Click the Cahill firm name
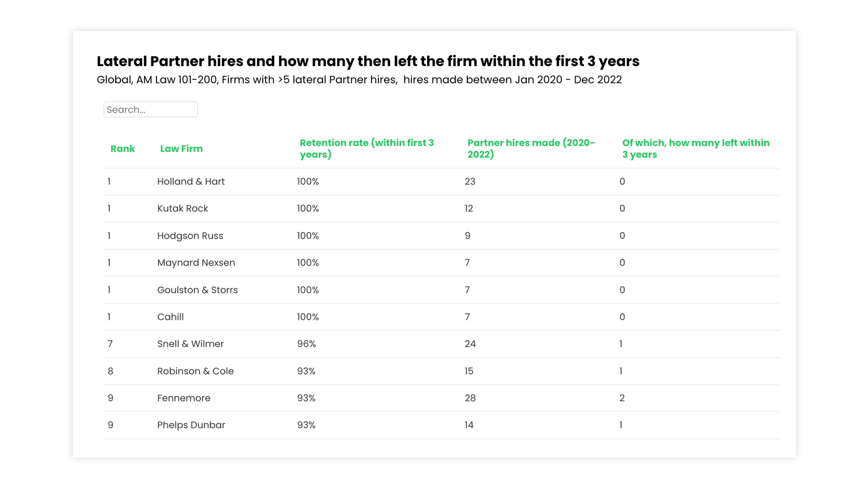This screenshot has width=868, height=488. click(170, 317)
